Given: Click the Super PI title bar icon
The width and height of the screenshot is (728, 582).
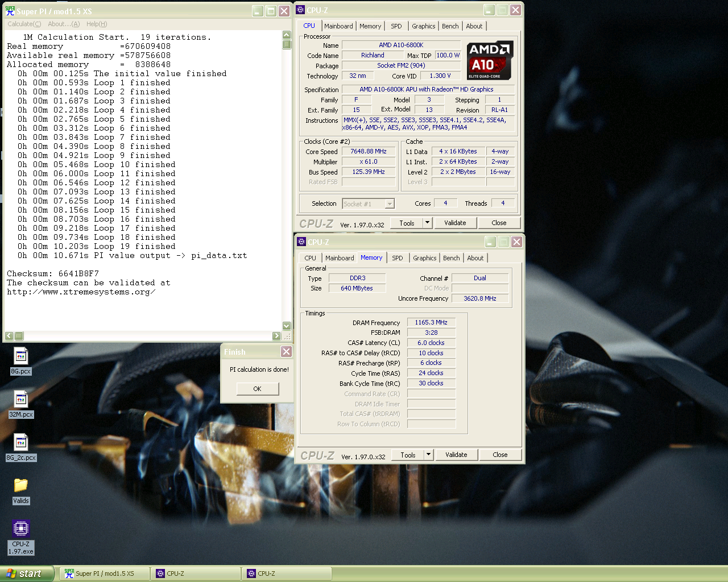Looking at the screenshot, I should coord(10,11).
